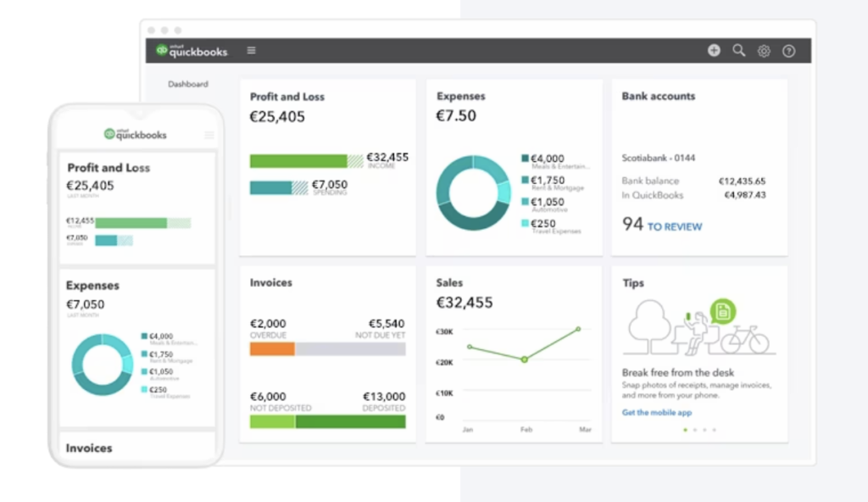
Task: Click the dark green deposited bar
Action: point(350,421)
